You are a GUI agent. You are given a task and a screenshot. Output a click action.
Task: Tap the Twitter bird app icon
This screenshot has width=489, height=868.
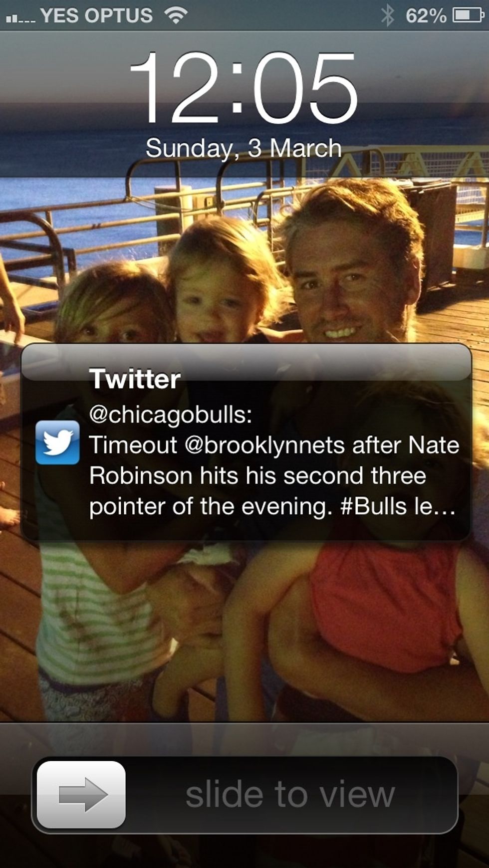tap(57, 442)
